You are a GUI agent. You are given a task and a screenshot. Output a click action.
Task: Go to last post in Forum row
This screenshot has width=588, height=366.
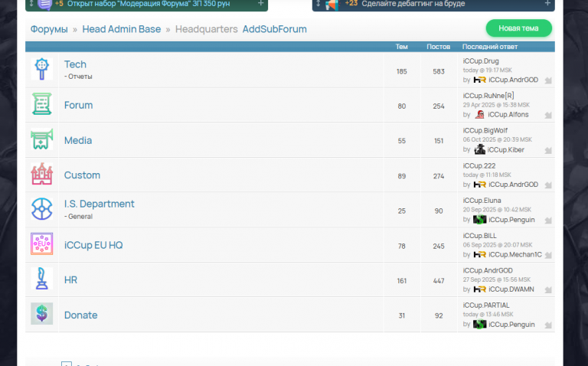tap(548, 115)
